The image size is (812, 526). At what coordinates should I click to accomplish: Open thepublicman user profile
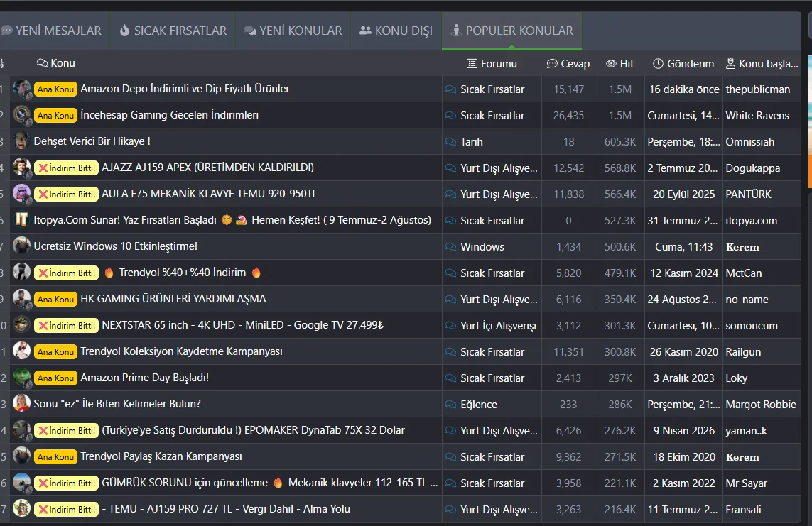(x=757, y=89)
